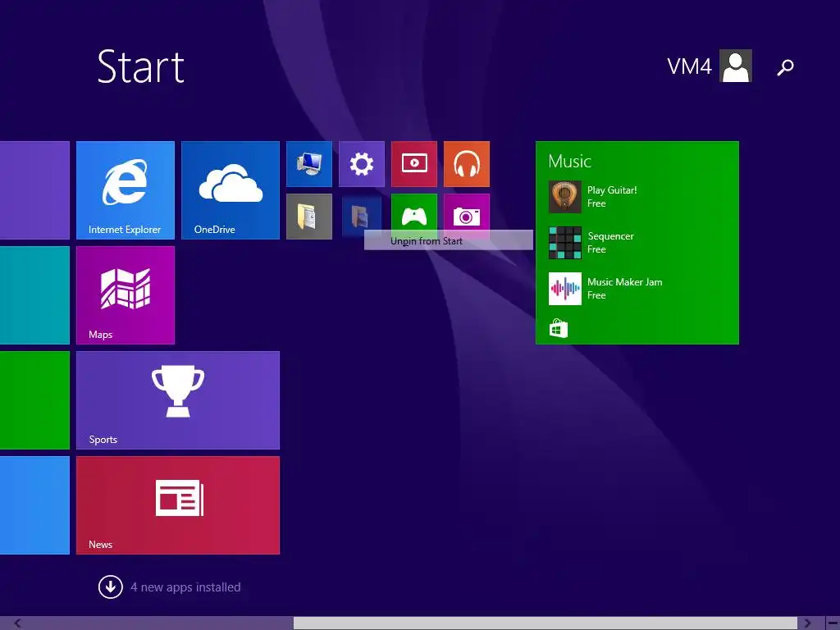Launch the Maps tile

[126, 295]
